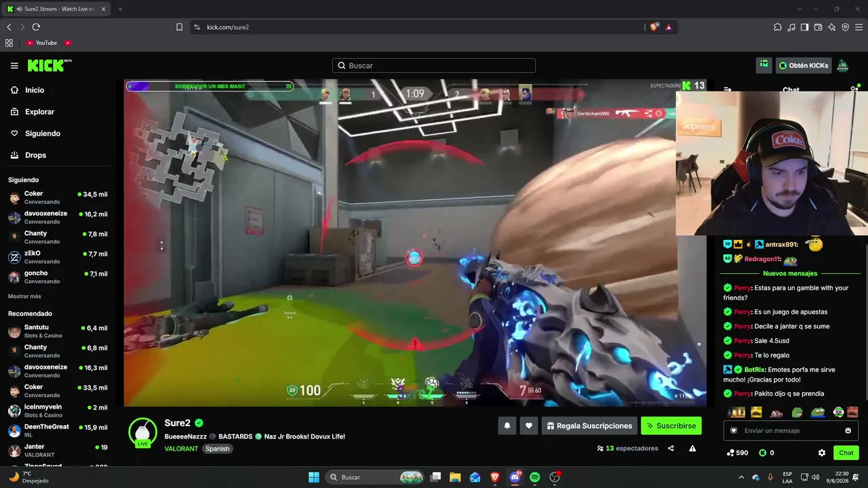Share the Sure2 stream
This screenshot has width=868, height=488.
[671, 448]
